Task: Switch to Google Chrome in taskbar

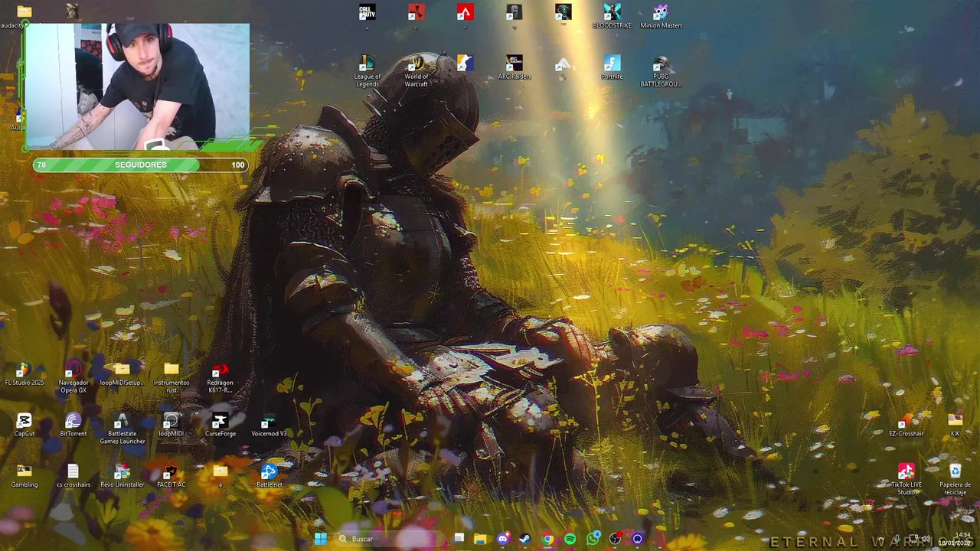Action: 547,539
